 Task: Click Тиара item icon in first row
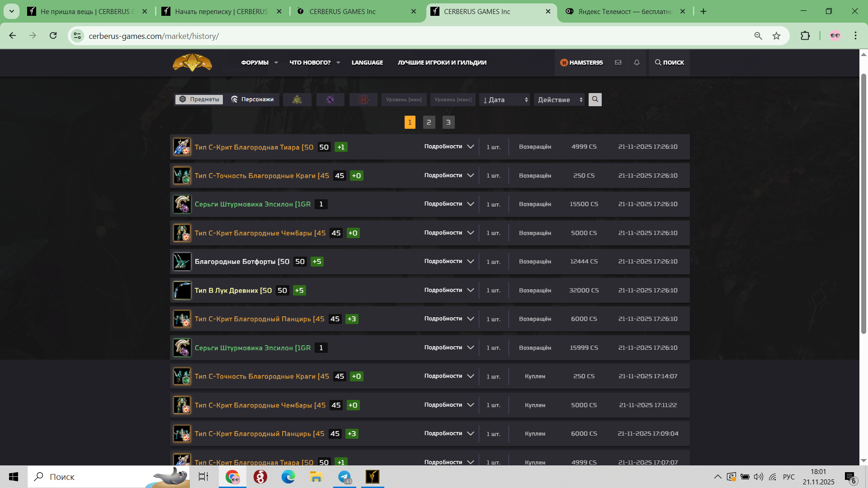[182, 147]
